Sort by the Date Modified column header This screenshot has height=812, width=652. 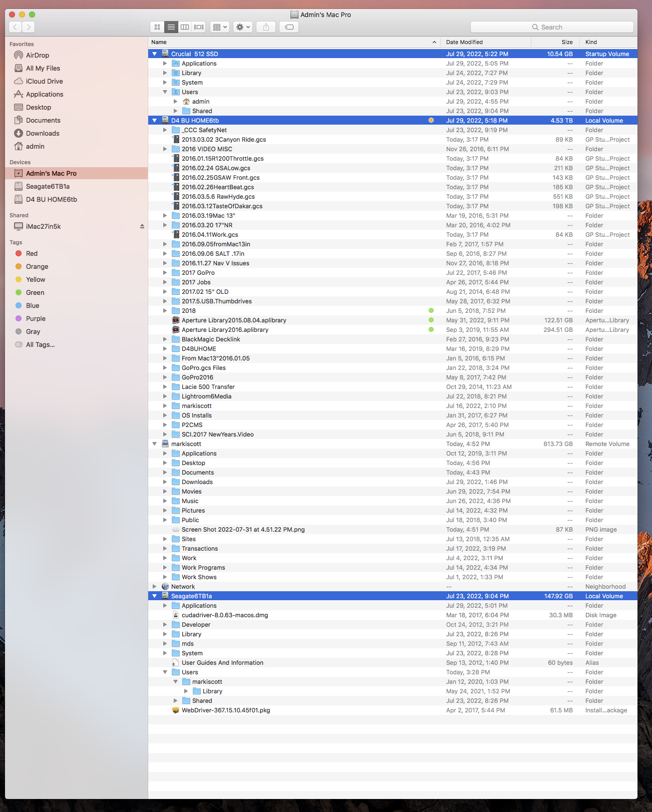click(486, 42)
